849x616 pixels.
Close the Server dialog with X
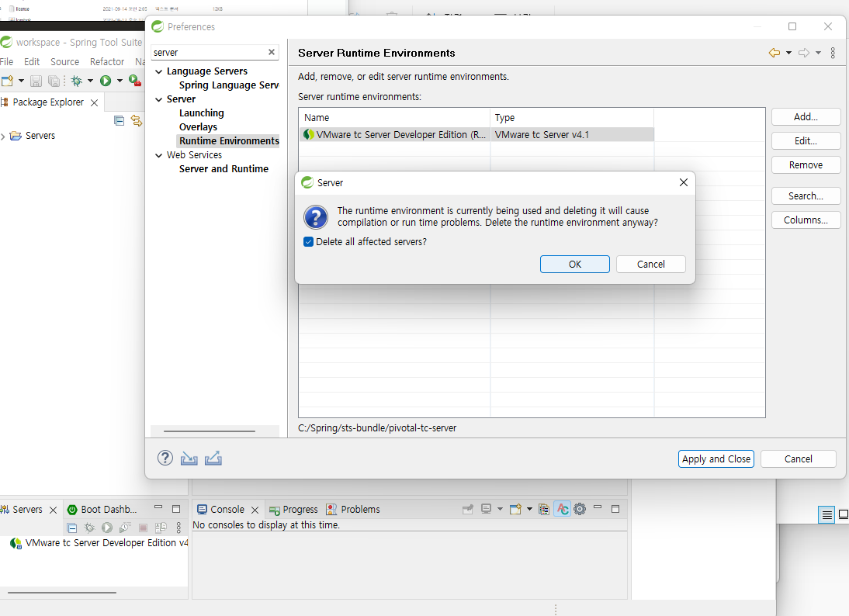tap(684, 182)
